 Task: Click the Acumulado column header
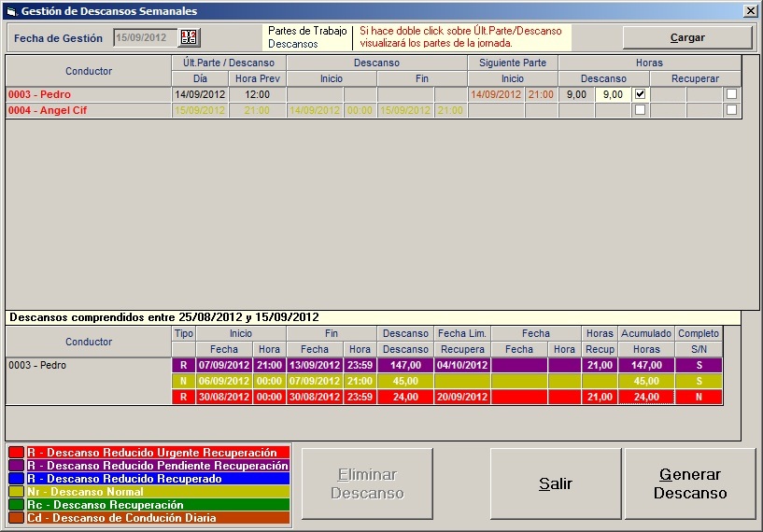pos(646,333)
